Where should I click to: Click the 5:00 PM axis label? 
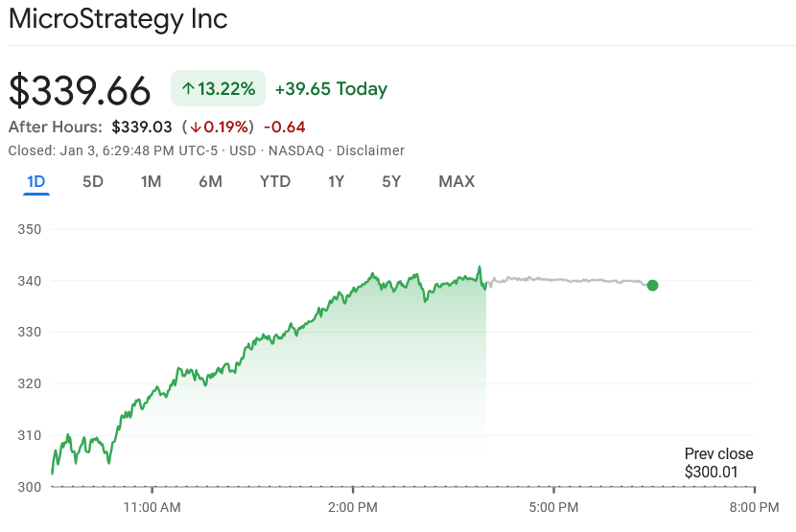tap(553, 505)
